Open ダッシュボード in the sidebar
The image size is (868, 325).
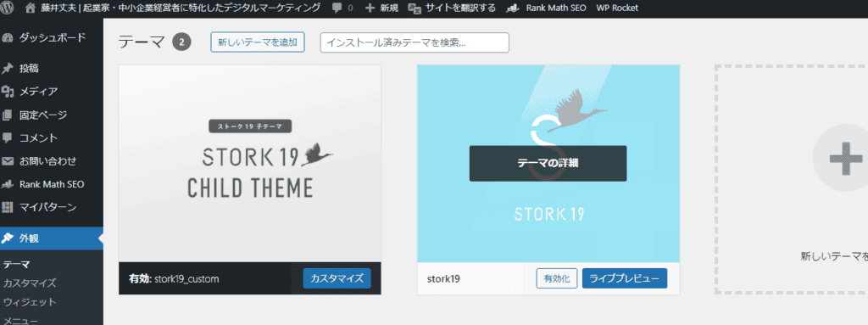click(52, 37)
